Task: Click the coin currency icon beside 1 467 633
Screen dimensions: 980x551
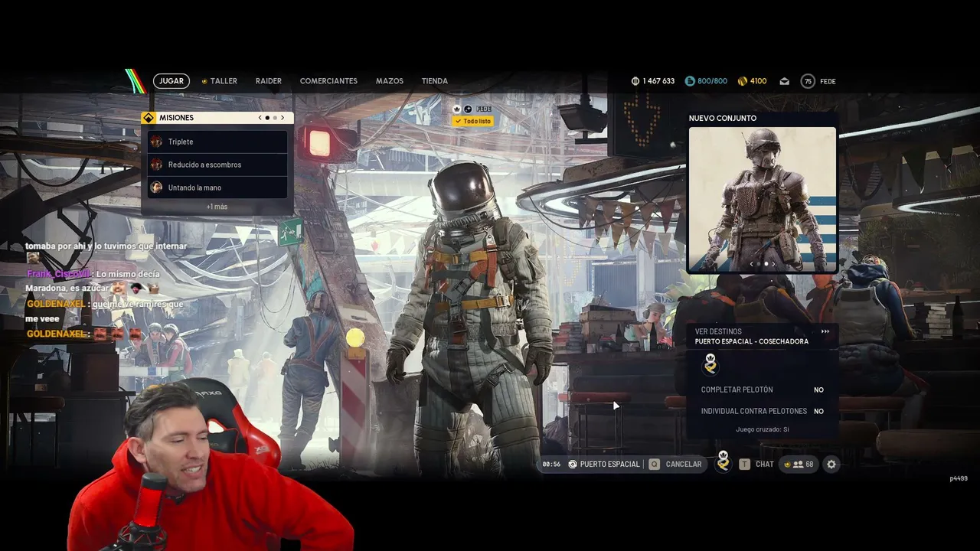Action: point(635,81)
